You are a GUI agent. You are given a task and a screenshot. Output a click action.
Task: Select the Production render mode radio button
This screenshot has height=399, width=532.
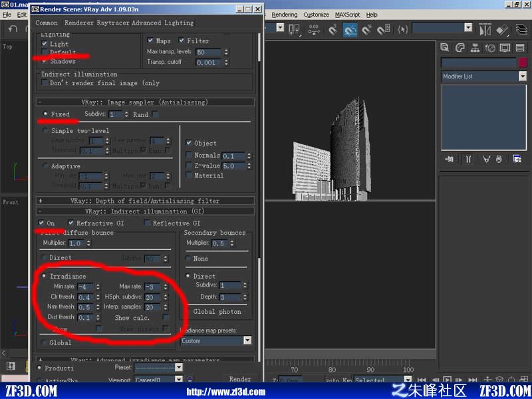coord(39,368)
